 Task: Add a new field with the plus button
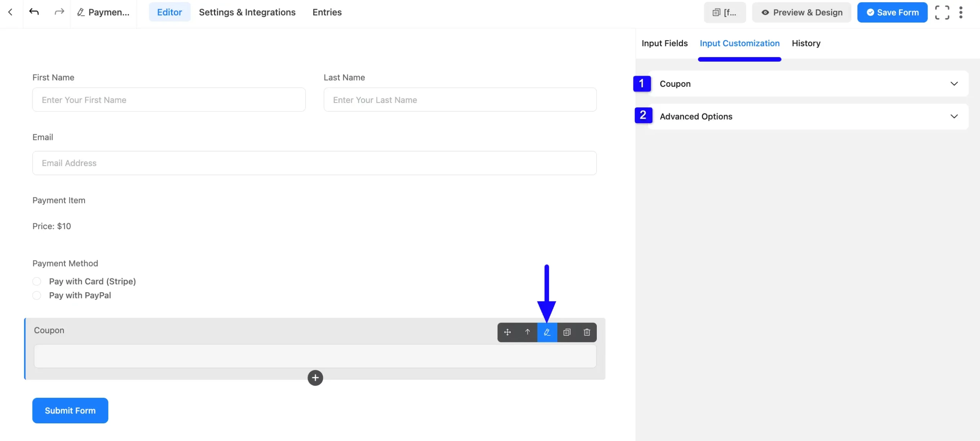coord(315,378)
